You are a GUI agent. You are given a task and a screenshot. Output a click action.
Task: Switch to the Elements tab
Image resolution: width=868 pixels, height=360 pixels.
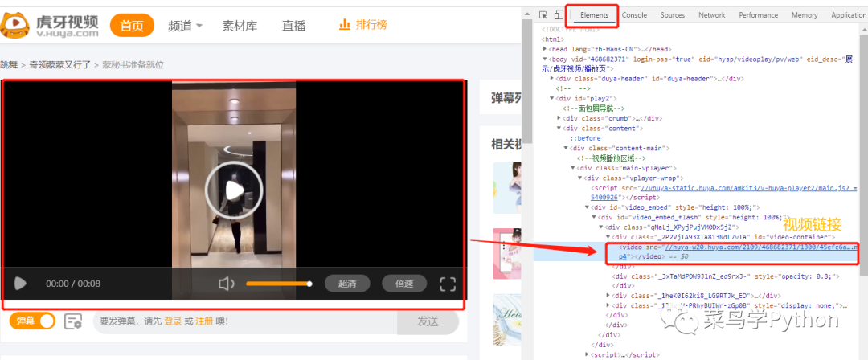point(595,15)
